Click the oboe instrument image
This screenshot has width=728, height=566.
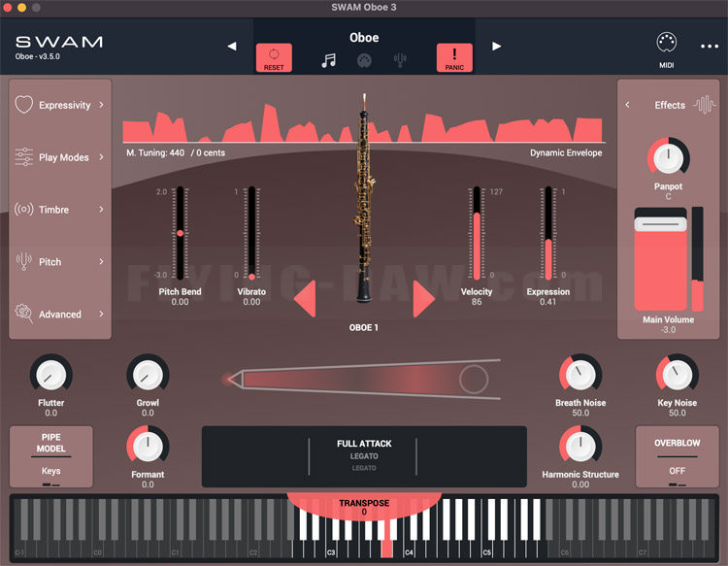coord(364,197)
